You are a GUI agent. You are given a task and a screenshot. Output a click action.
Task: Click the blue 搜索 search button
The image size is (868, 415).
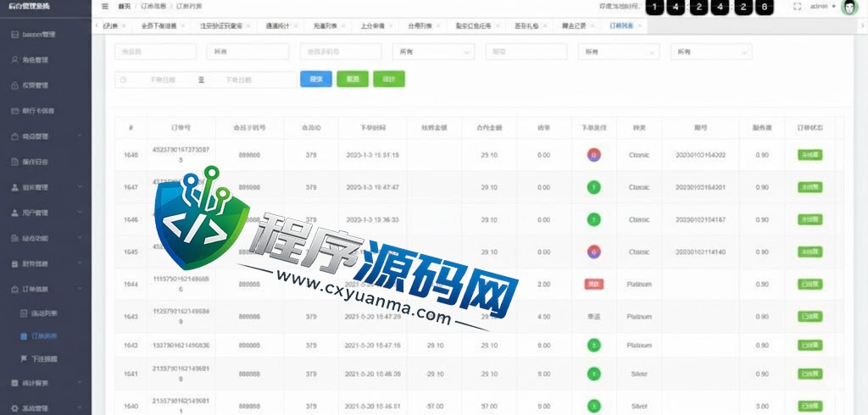click(315, 79)
